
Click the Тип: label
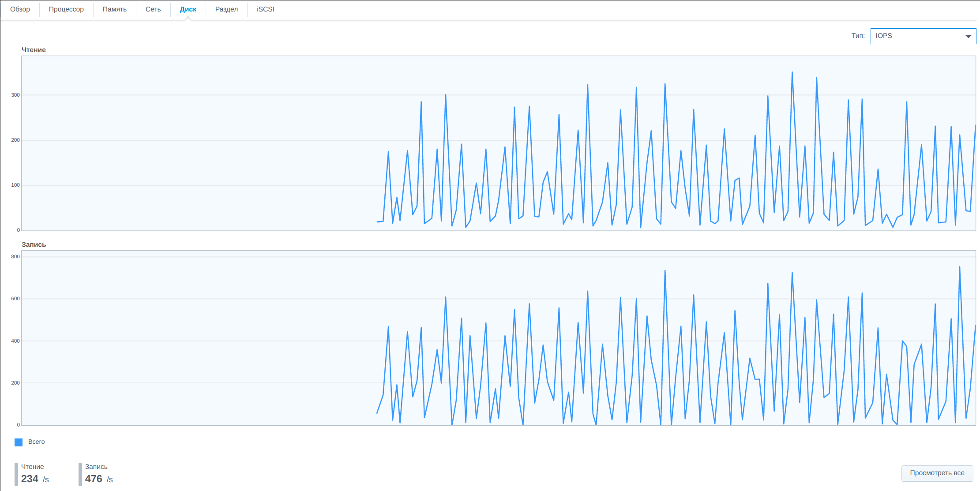click(x=858, y=36)
